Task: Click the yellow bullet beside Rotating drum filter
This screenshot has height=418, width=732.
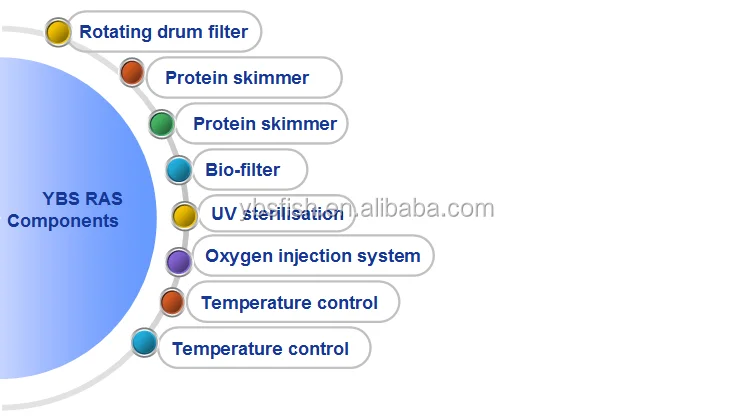Action: [59, 32]
